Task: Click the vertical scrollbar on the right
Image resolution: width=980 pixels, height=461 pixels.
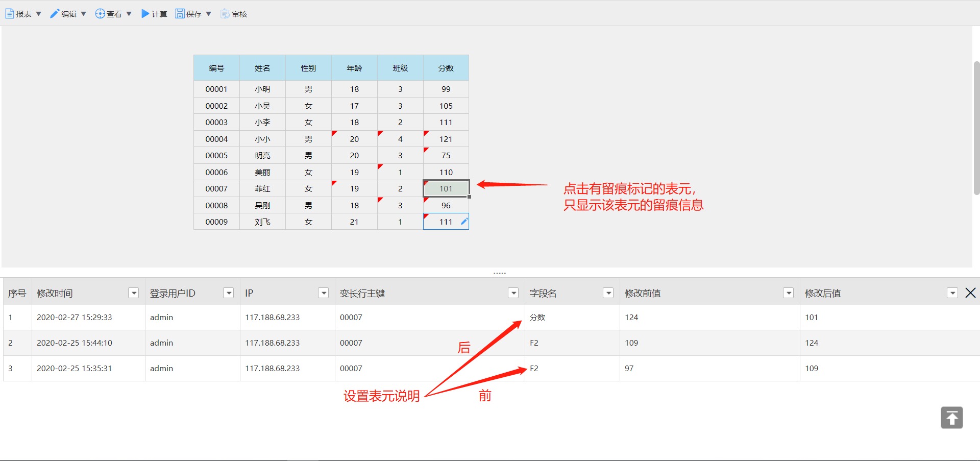Action: (x=976, y=128)
